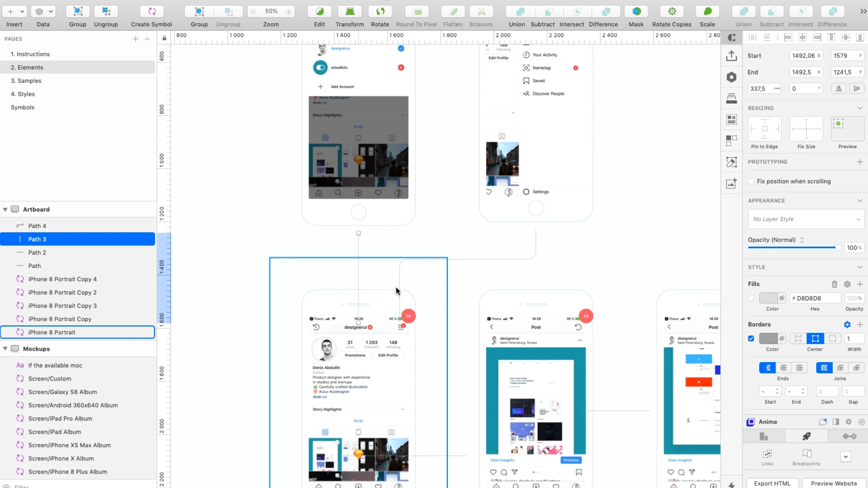
Task: Select the 4. Styles page
Action: 23,94
